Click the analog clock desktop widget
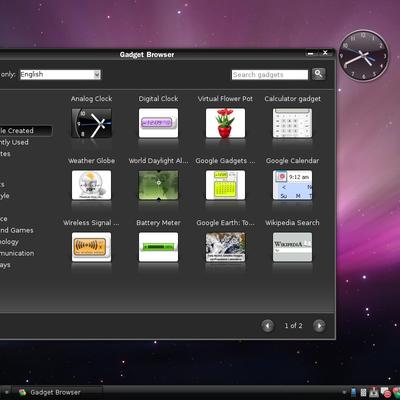The image size is (400, 400). 363,55
